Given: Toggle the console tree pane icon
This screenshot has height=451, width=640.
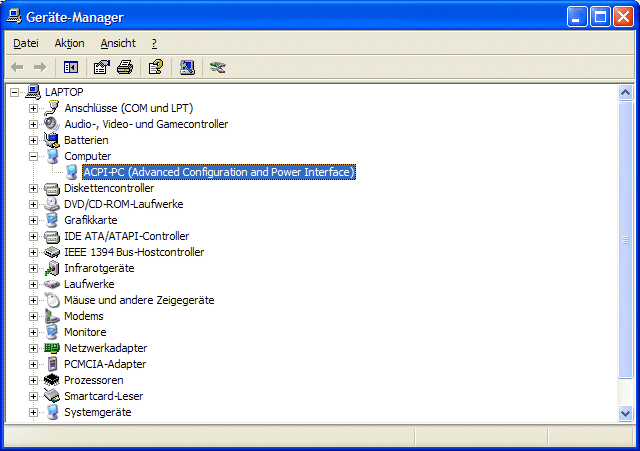Looking at the screenshot, I should tap(71, 67).
